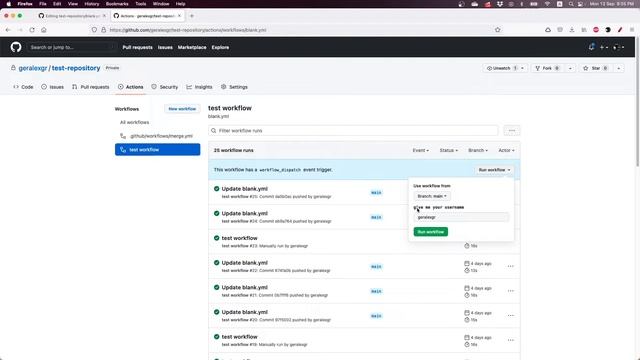Open Star lists dropdown arrow
The width and height of the screenshot is (640, 360).
point(619,68)
